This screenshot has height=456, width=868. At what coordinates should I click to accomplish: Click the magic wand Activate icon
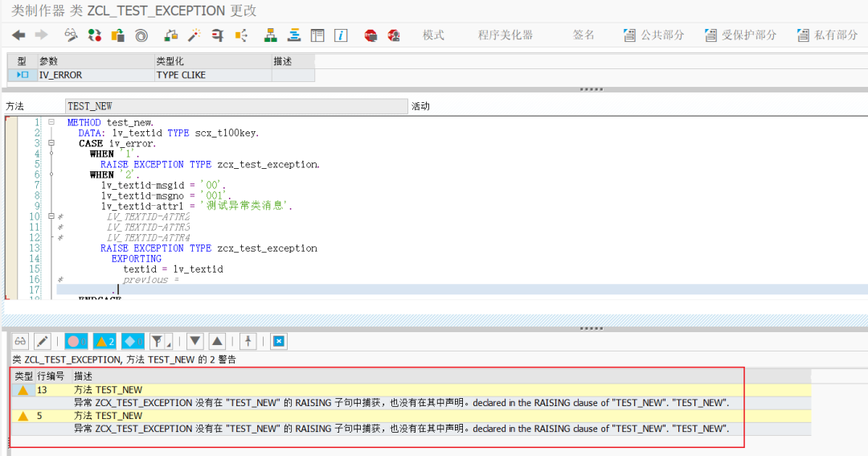point(194,35)
